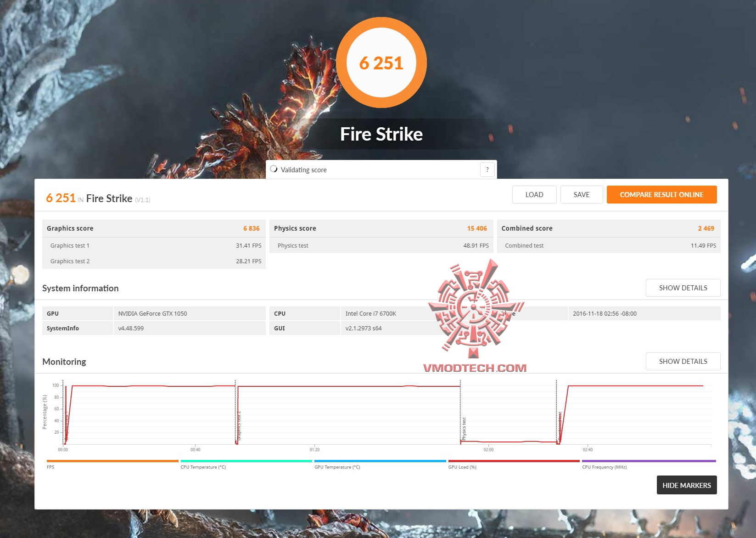
Task: Click the Physics score header label
Action: (x=295, y=228)
